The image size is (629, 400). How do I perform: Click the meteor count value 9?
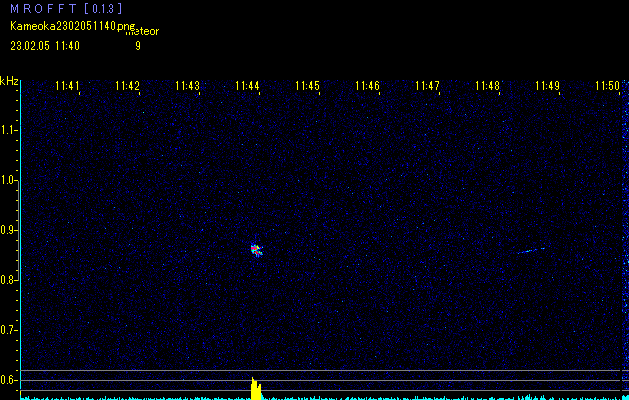138,46
